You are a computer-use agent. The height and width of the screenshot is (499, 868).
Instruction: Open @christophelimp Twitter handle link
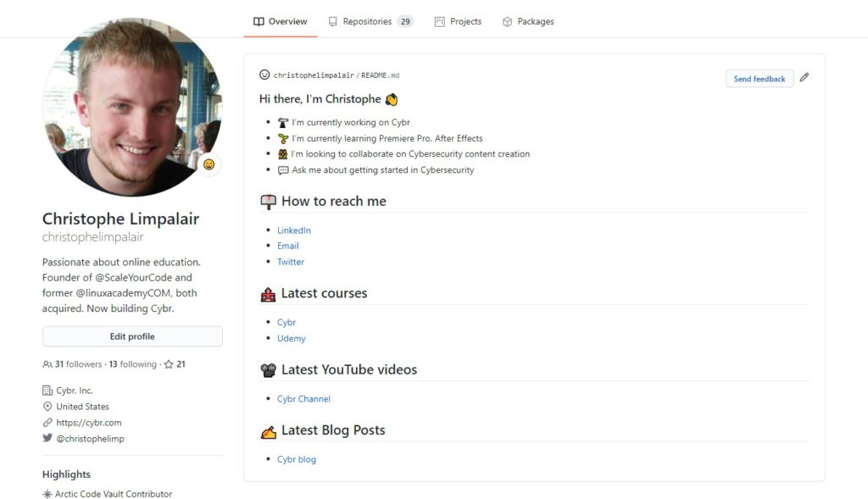point(90,438)
